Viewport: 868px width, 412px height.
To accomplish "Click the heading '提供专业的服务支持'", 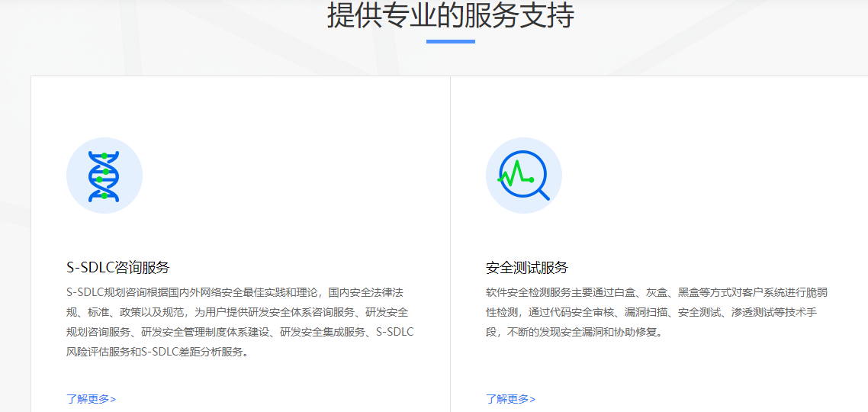I will 451,15.
